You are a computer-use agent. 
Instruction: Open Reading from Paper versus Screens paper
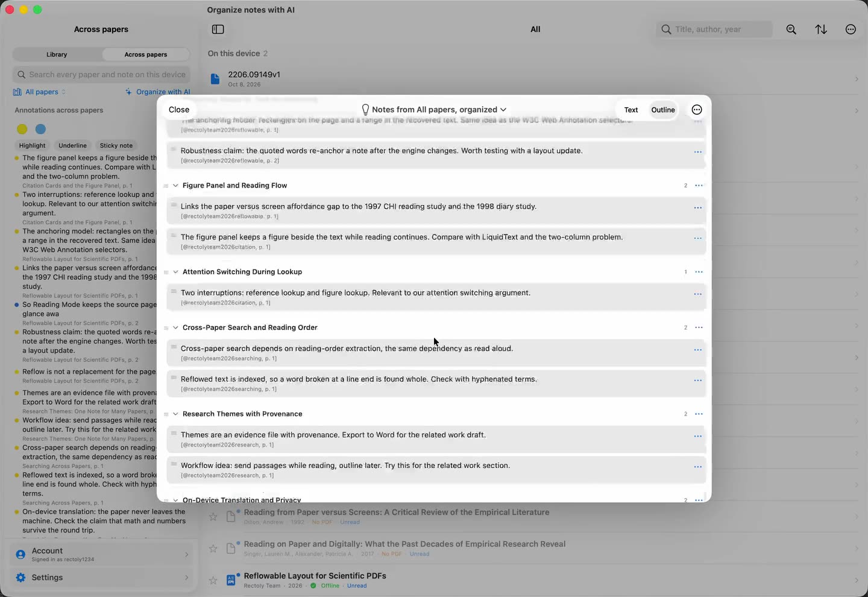point(533,517)
